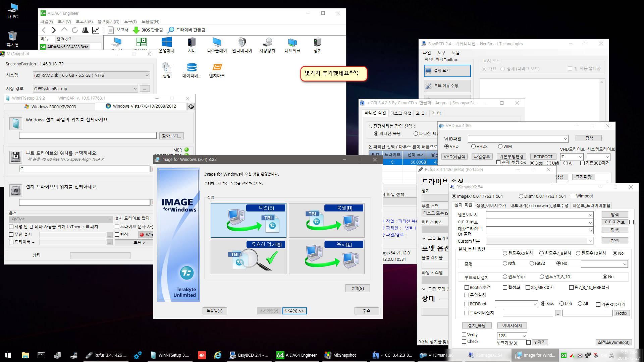The width and height of the screenshot is (644, 362).
Task: Click BCDBOOT button in VHDman
Action: tap(543, 157)
